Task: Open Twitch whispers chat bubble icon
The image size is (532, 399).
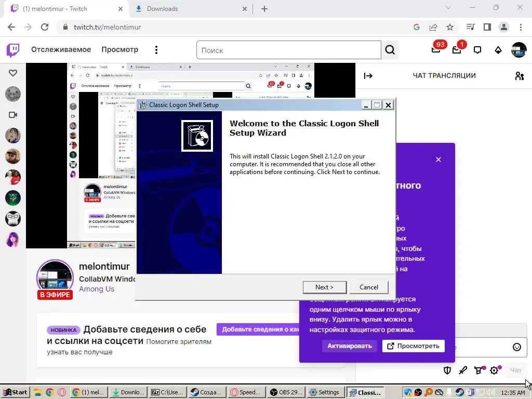Action: (477, 50)
